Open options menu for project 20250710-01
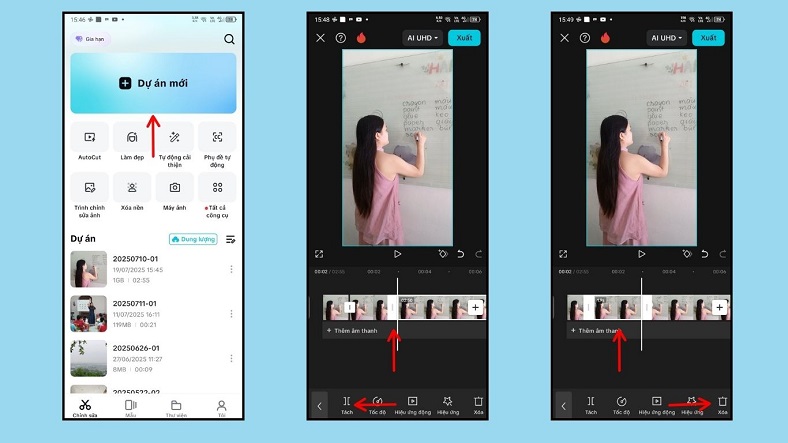 point(231,269)
